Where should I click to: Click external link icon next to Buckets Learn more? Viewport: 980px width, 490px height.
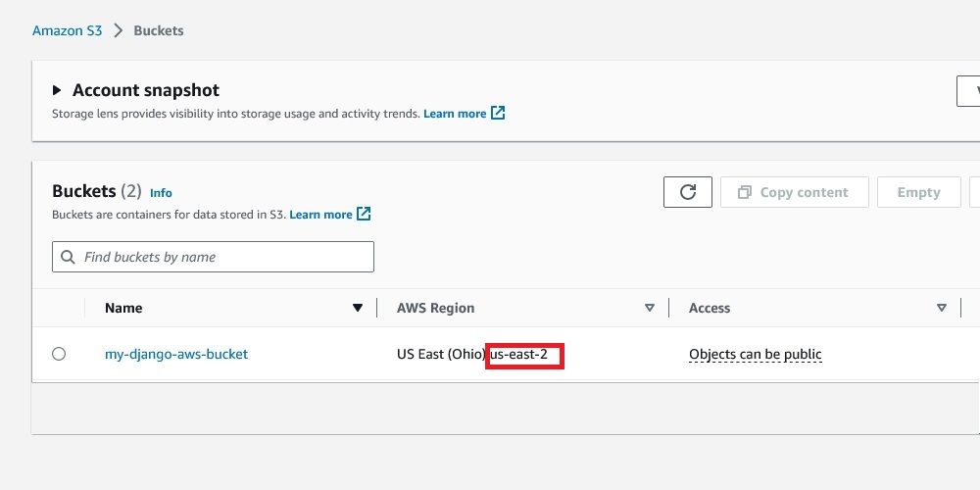point(364,214)
